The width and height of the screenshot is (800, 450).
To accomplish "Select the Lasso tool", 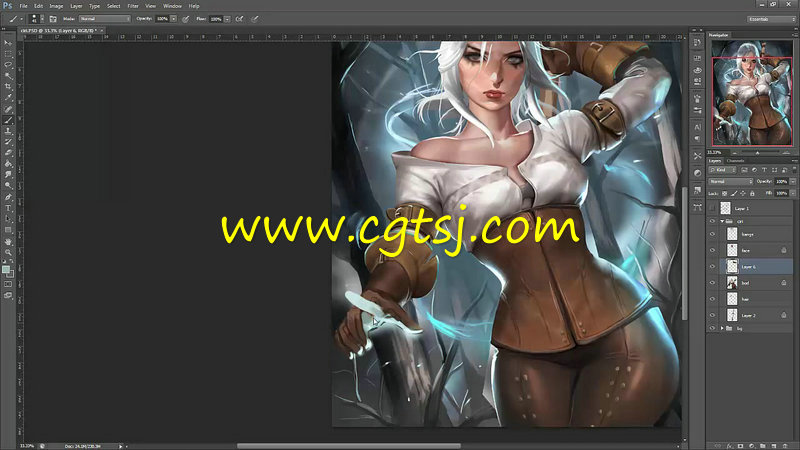I will pos(8,65).
